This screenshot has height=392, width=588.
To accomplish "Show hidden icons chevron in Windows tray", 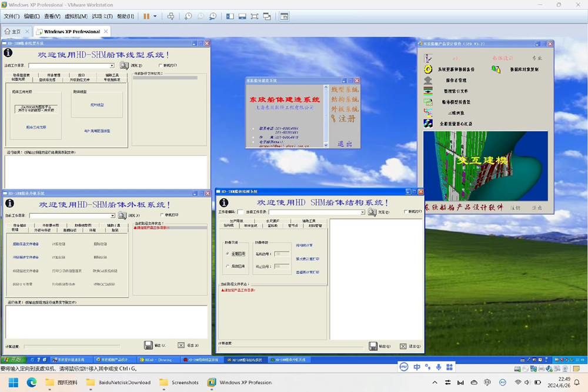I will 435,382.
